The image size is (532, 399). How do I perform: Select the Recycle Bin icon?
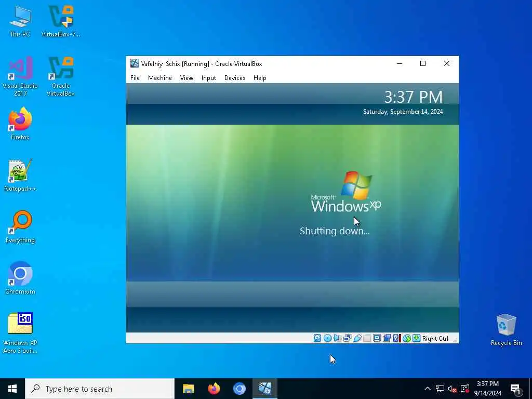[506, 330]
